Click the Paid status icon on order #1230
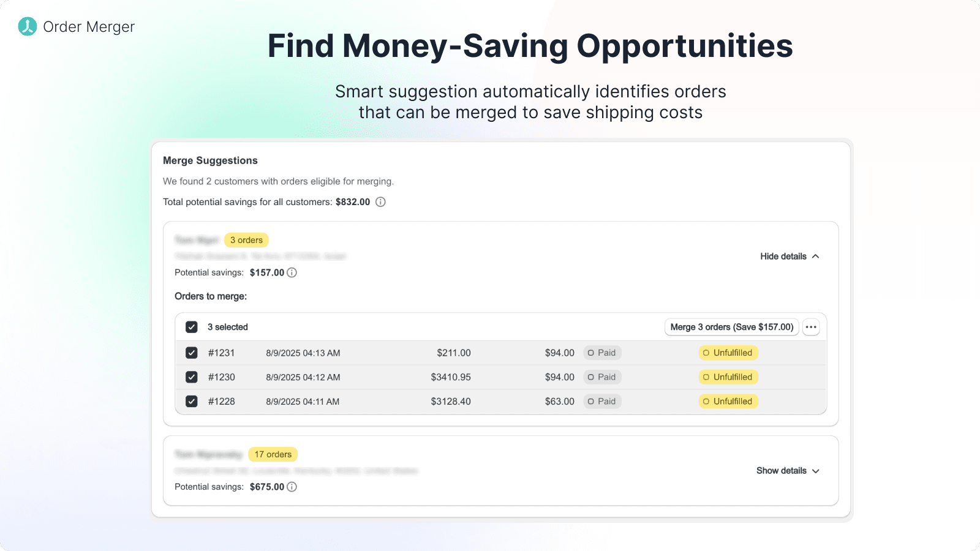 tap(592, 377)
